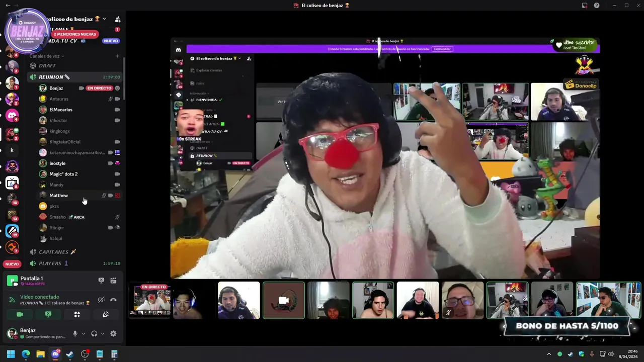
Task: Open Steam from the taskbar
Action: tap(70, 354)
